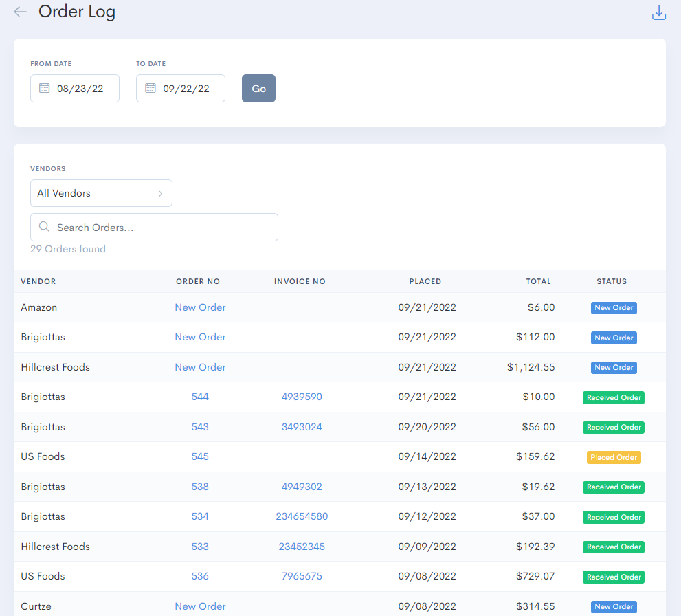Expand vendors list using chevron arrow
681x616 pixels.
tap(160, 194)
